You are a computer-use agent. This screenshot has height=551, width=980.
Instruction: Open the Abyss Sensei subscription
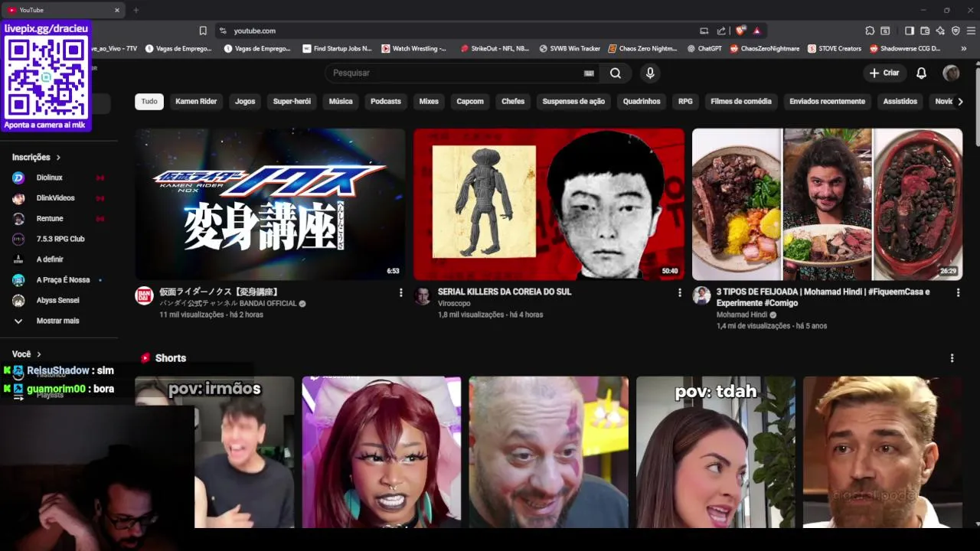(x=58, y=300)
